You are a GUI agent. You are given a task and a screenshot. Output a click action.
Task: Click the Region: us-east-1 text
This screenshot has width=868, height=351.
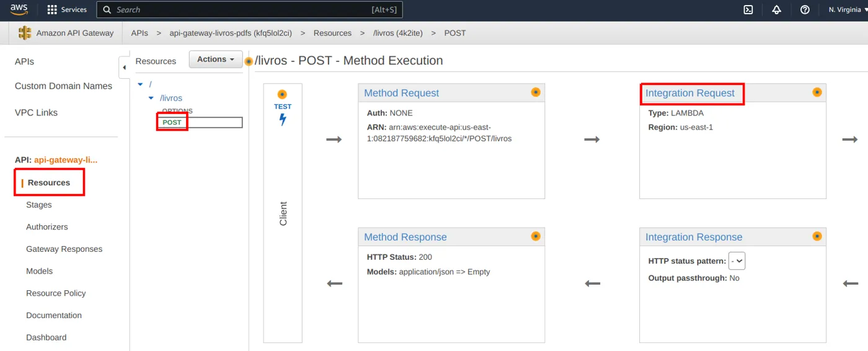[x=680, y=127]
